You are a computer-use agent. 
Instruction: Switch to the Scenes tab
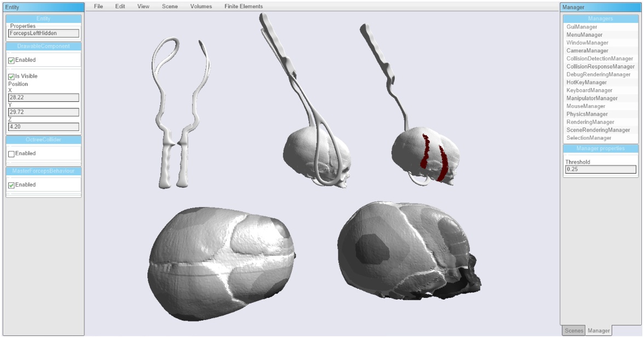574,330
